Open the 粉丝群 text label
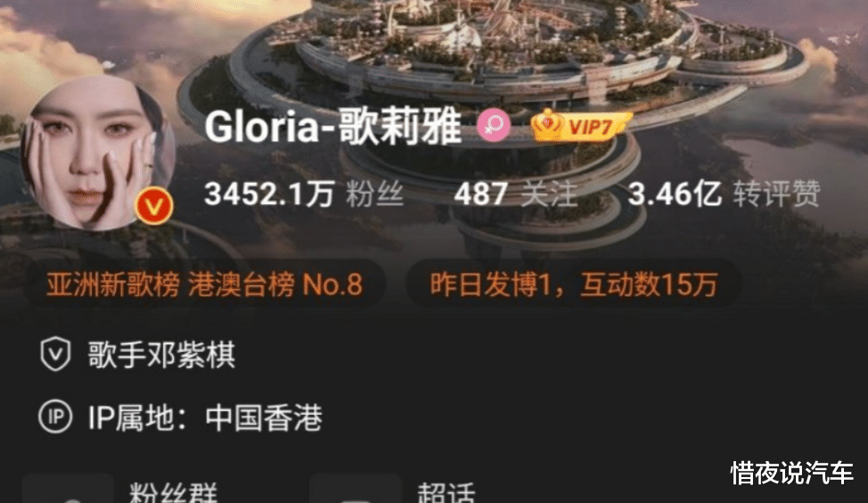868x503 pixels. click(173, 492)
